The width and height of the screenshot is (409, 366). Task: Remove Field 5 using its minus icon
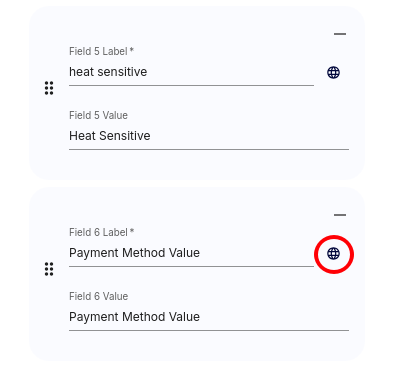pos(340,34)
